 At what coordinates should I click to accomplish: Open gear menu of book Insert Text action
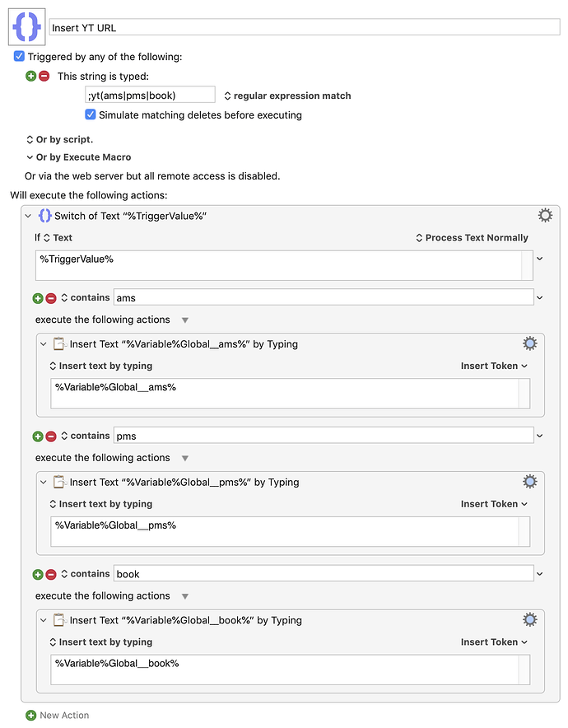point(529,620)
